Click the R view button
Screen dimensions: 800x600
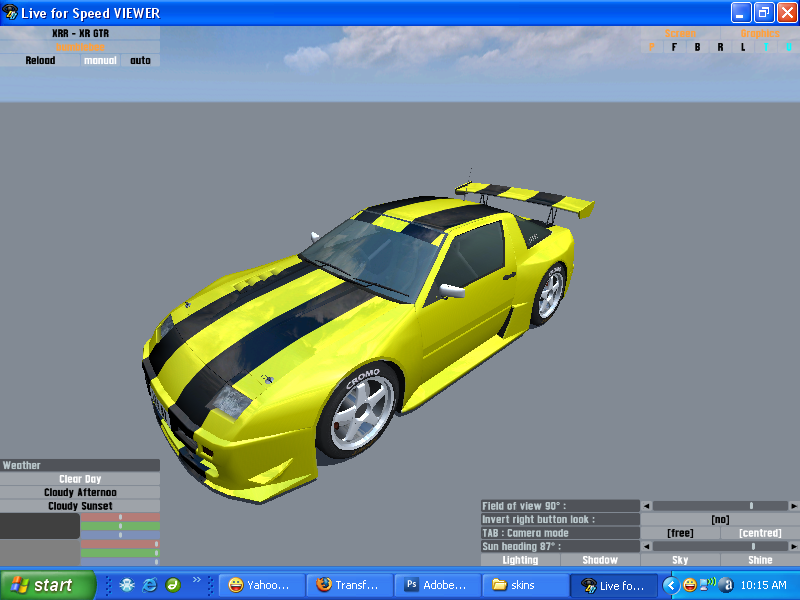(720, 47)
